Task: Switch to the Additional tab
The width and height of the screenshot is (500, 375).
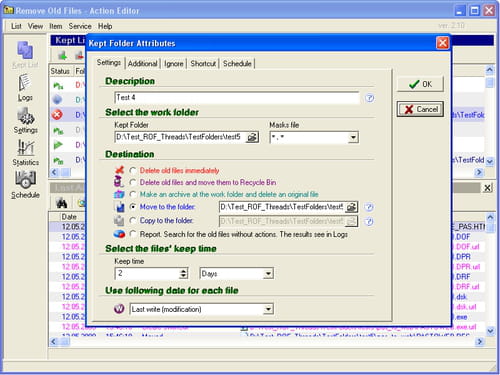Action: point(143,63)
